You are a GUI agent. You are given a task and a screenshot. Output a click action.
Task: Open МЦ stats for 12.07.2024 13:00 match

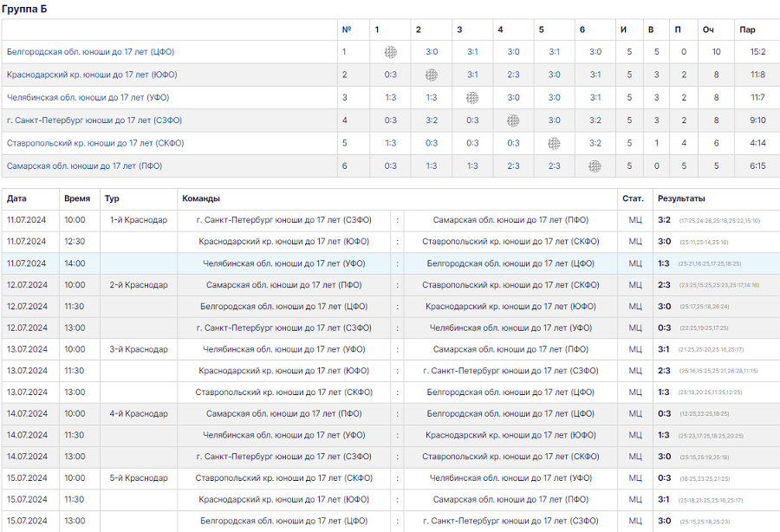[635, 328]
